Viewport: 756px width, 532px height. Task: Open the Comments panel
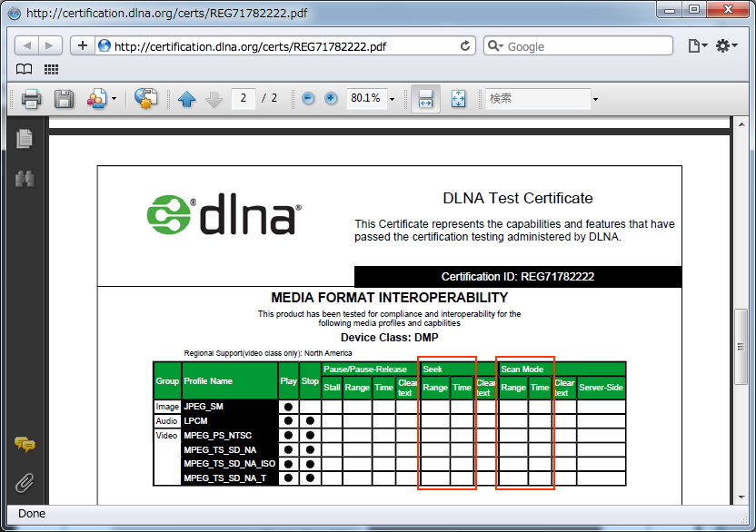pos(25,444)
